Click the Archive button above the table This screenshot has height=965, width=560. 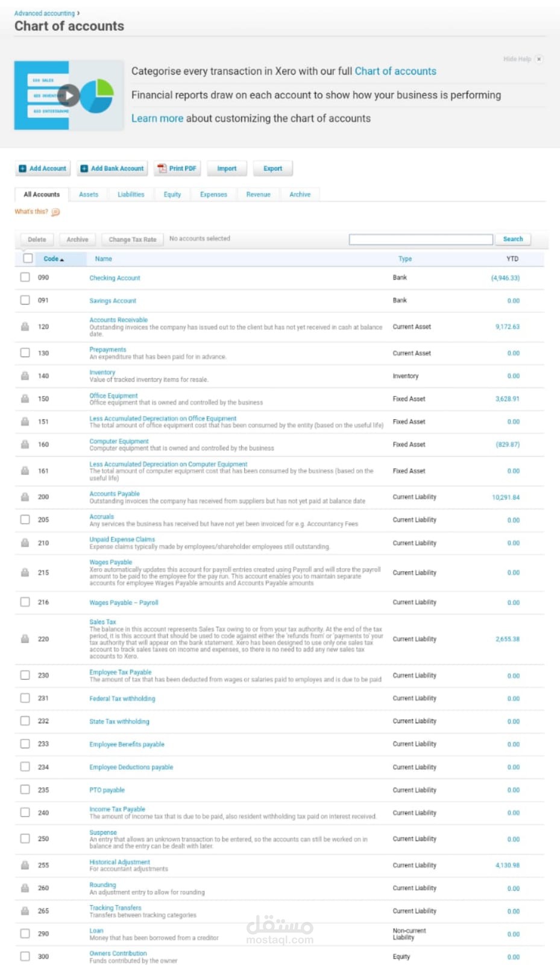tap(77, 239)
